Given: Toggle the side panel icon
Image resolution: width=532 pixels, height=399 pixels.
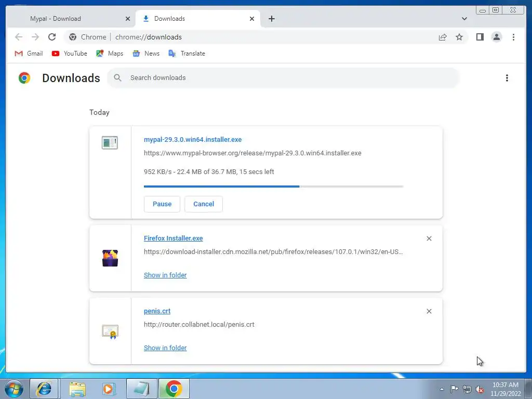Looking at the screenshot, I should pyautogui.click(x=480, y=37).
